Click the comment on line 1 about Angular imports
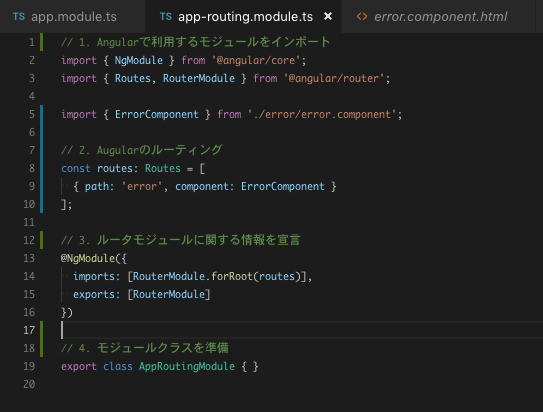This screenshot has height=412, width=543. tap(196, 42)
